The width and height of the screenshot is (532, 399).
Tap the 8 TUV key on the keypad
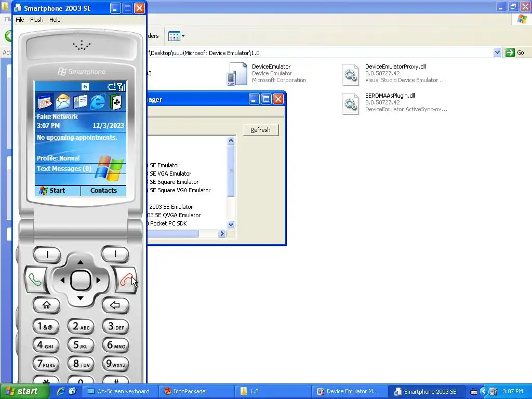pos(81,364)
